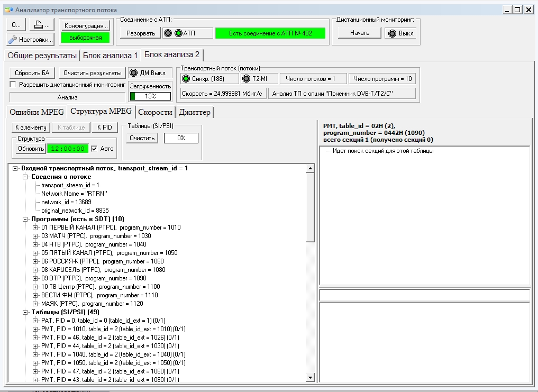Click tree scrollbar up arrow

[310, 168]
